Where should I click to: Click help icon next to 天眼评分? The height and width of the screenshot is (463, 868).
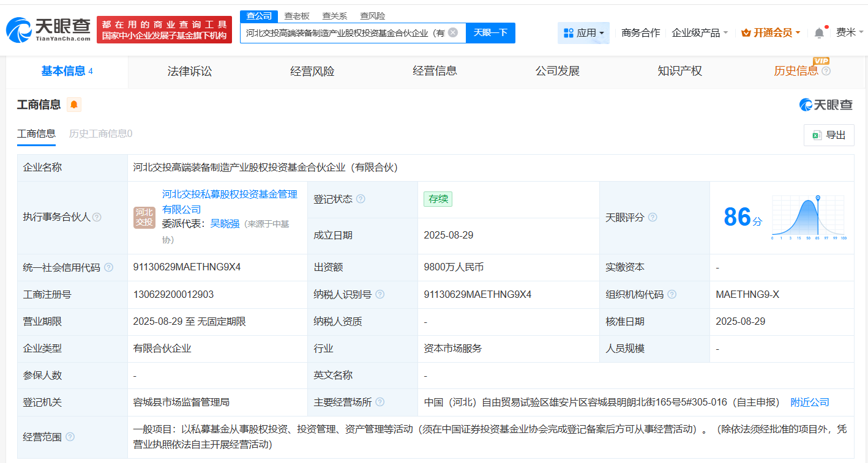point(654,217)
